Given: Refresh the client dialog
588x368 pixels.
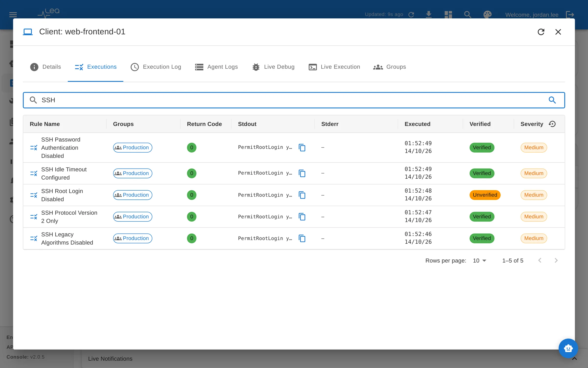Looking at the screenshot, I should click(541, 32).
